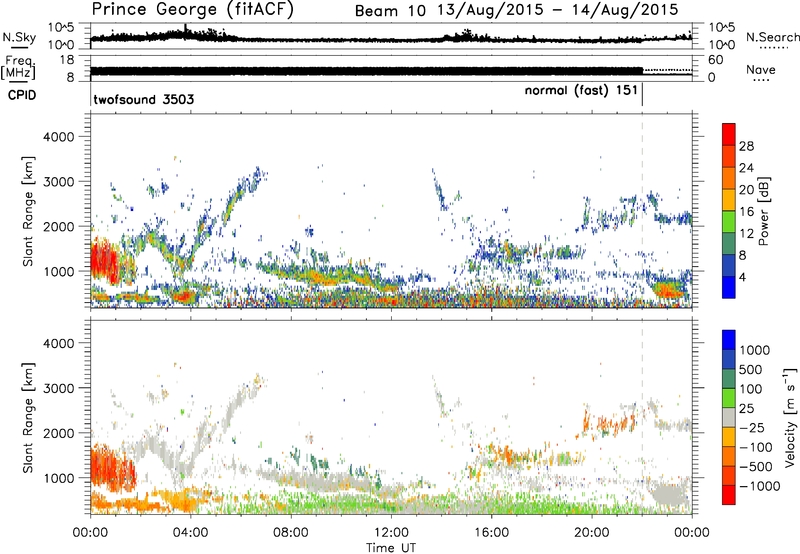Click the 'N.Sky' legend label

(19, 37)
